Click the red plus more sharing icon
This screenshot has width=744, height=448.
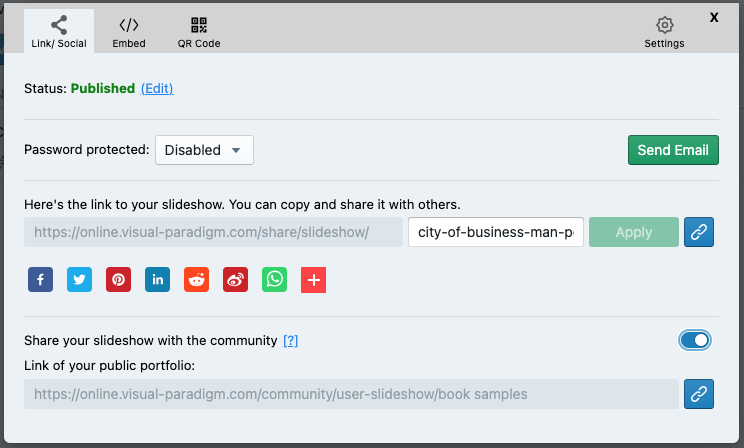tap(313, 280)
